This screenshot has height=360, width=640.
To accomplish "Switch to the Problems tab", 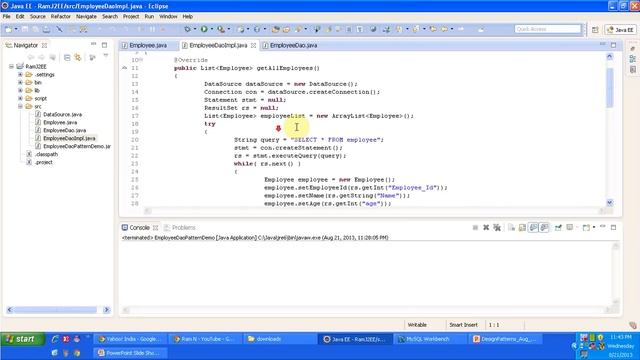I will 180,227.
